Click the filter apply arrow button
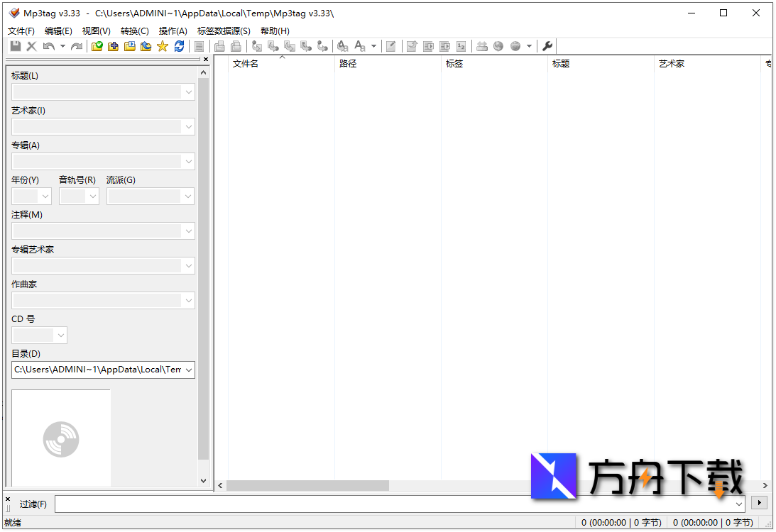Viewport: 776px width, 532px height. (x=759, y=502)
